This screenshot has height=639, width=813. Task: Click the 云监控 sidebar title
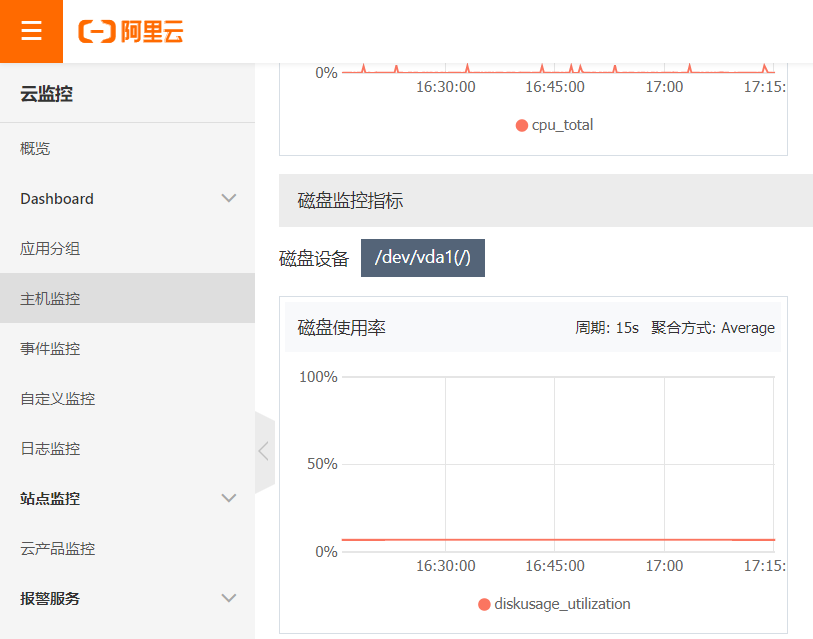click(47, 94)
